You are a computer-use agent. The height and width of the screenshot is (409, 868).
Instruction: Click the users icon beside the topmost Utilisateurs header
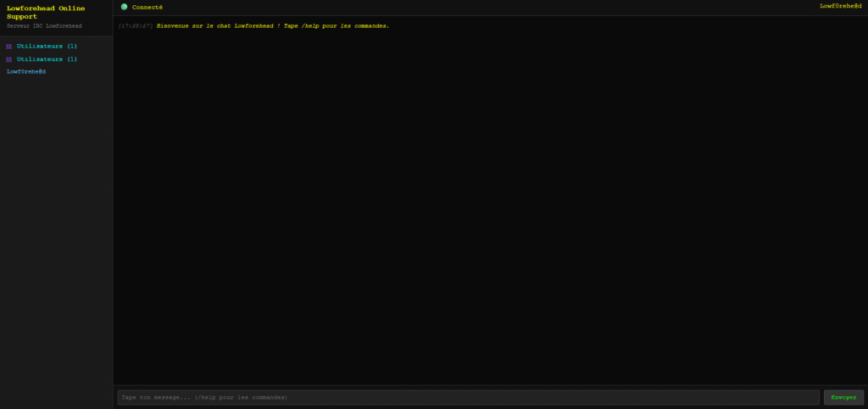point(8,47)
